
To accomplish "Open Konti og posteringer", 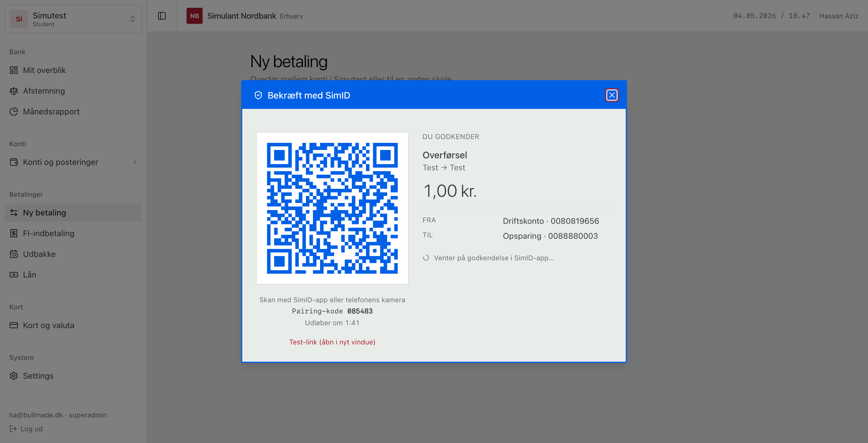I will (73, 162).
